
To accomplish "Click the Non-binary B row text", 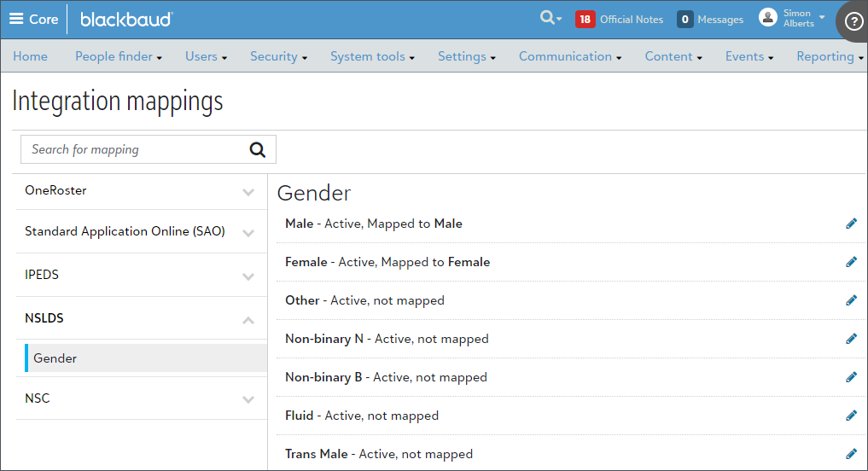I will tap(386, 377).
